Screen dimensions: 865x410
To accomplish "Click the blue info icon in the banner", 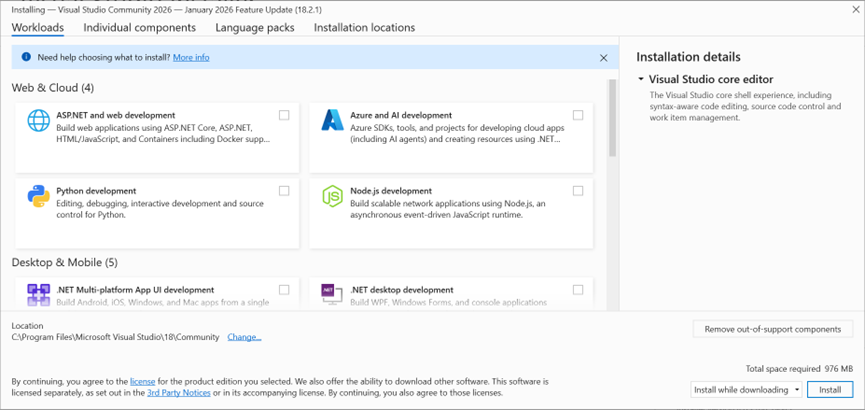I will point(26,57).
